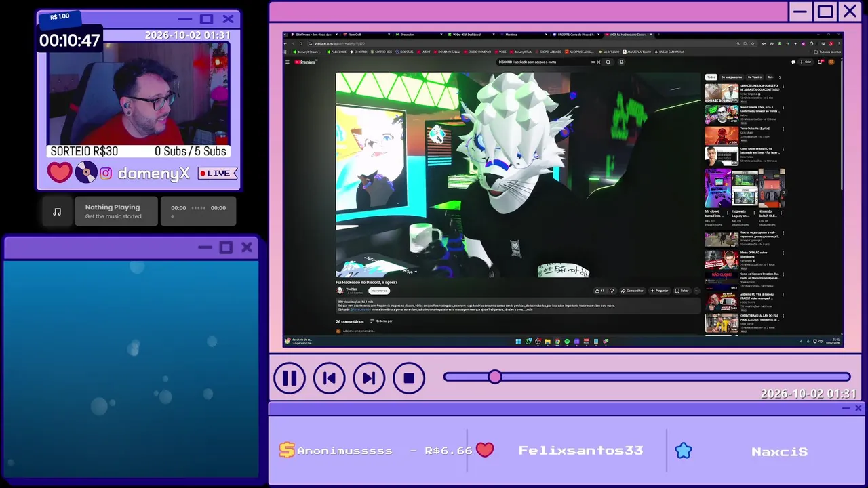868x488 pixels.
Task: Expand the video description with ...mais
Action: 529,310
